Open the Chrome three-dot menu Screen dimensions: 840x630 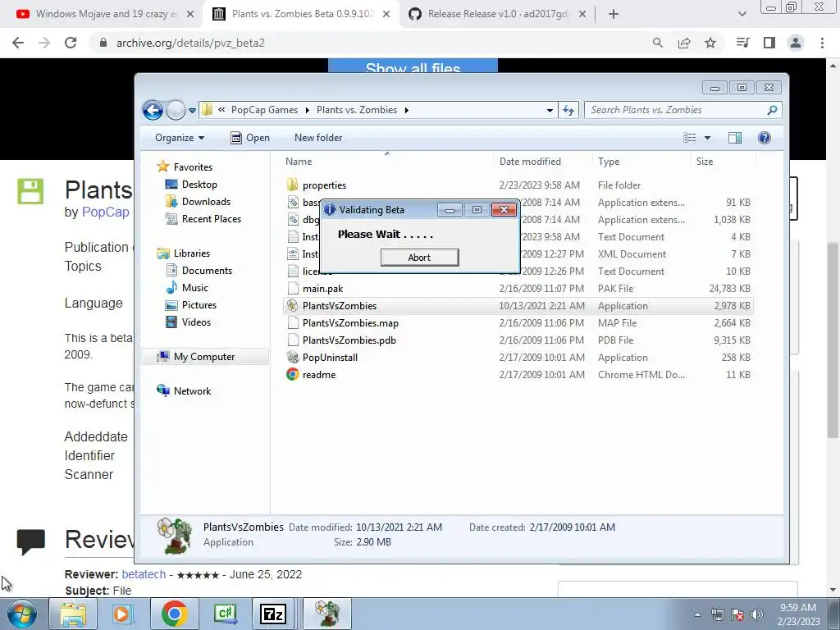click(x=822, y=43)
